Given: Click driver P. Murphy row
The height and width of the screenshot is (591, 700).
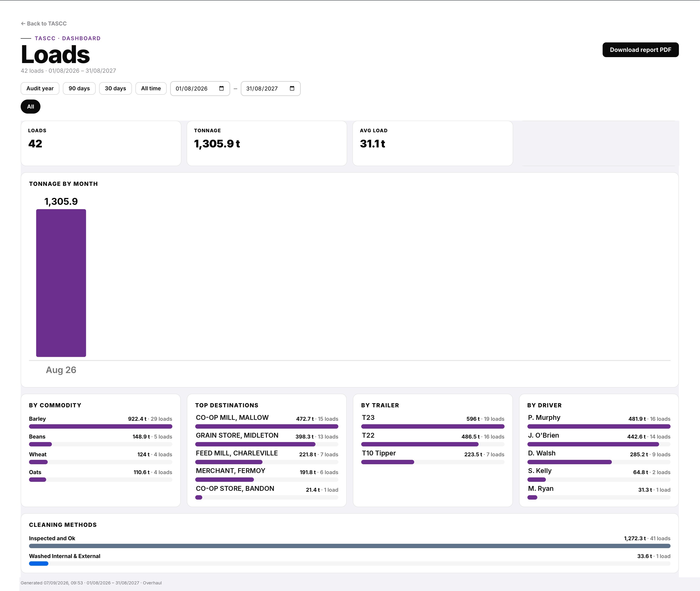Looking at the screenshot, I should pos(599,421).
